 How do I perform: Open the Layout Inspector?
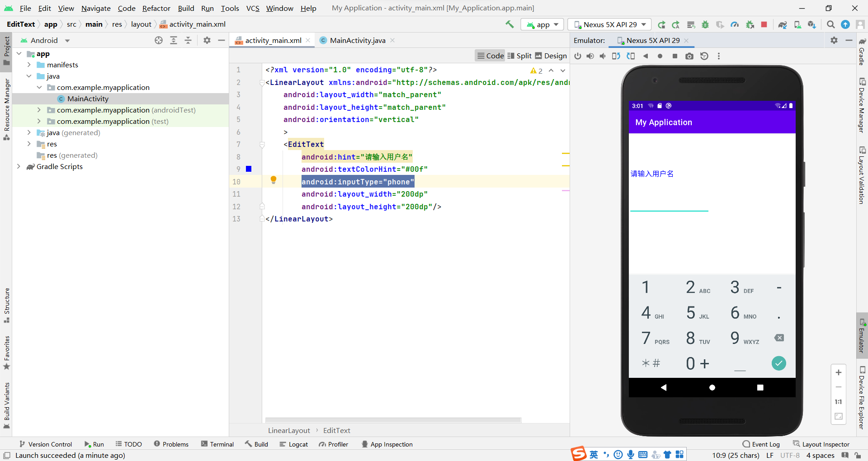click(821, 444)
